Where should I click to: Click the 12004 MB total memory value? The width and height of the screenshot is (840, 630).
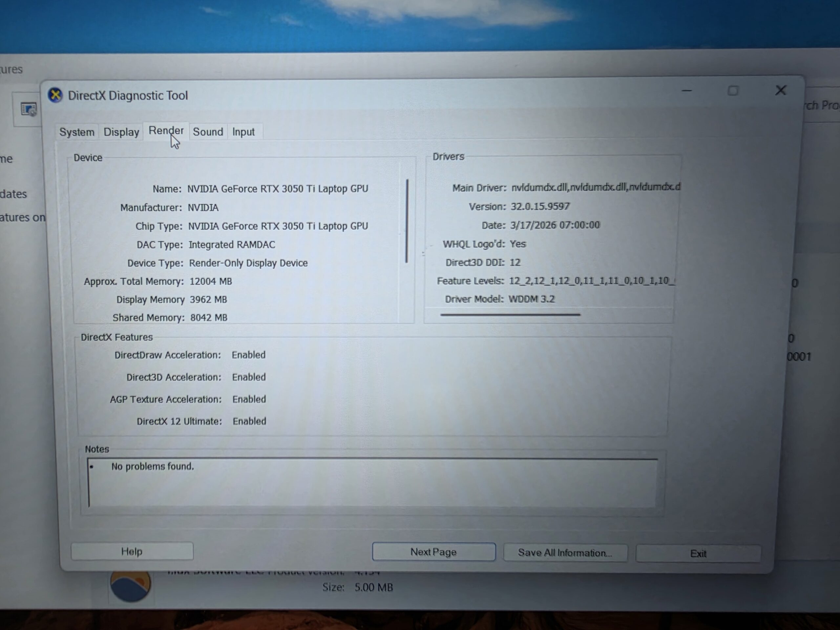pyautogui.click(x=211, y=282)
